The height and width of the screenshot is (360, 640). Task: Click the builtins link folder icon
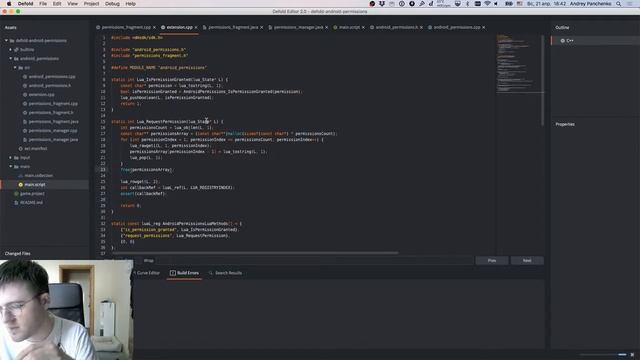pyautogui.click(x=16, y=50)
